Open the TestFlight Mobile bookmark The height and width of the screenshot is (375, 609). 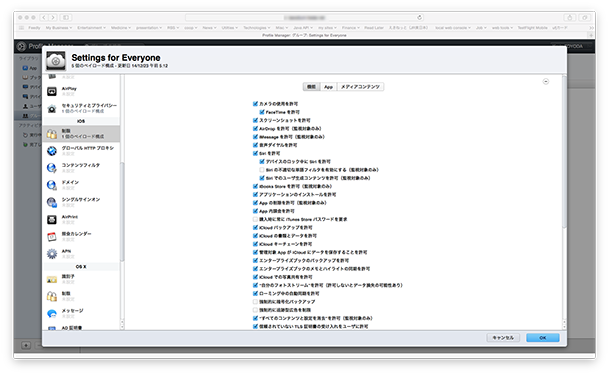pyautogui.click(x=532, y=28)
